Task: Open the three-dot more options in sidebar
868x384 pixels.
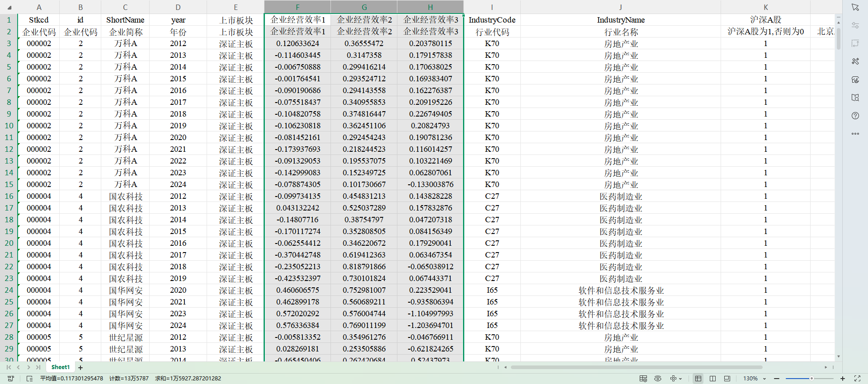Action: [855, 134]
